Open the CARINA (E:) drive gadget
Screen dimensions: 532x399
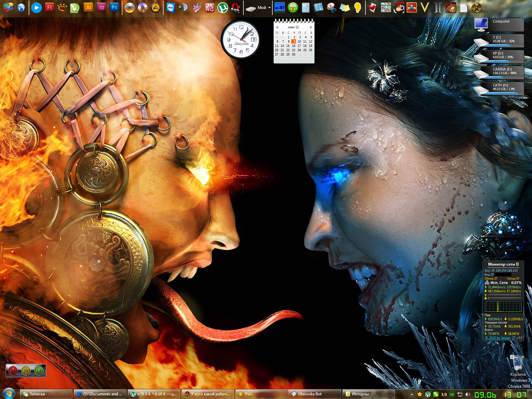pyautogui.click(x=501, y=72)
